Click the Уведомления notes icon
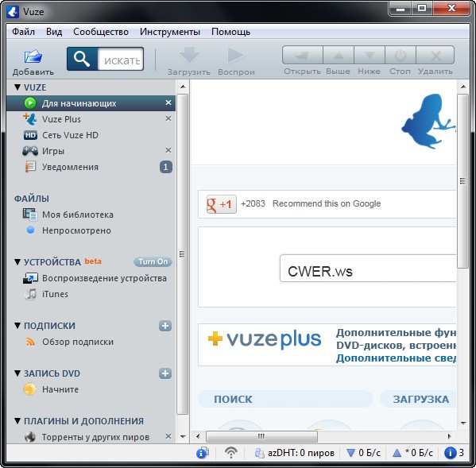476x468 pixels. 30,167
